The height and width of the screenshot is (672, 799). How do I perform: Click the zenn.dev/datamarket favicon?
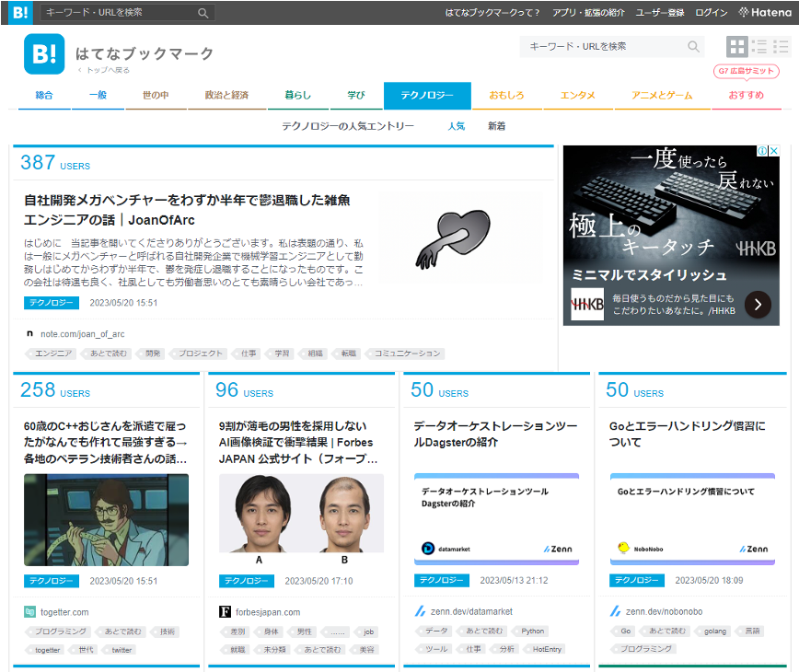tap(420, 611)
